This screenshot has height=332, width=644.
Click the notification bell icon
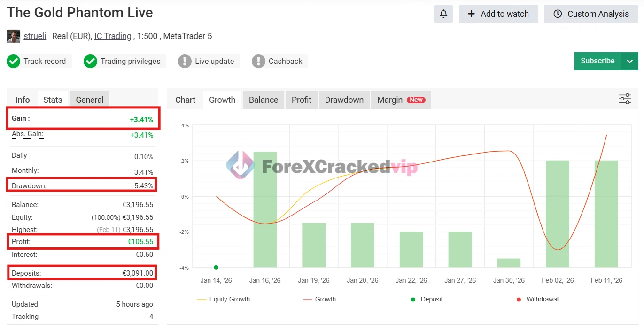click(443, 14)
